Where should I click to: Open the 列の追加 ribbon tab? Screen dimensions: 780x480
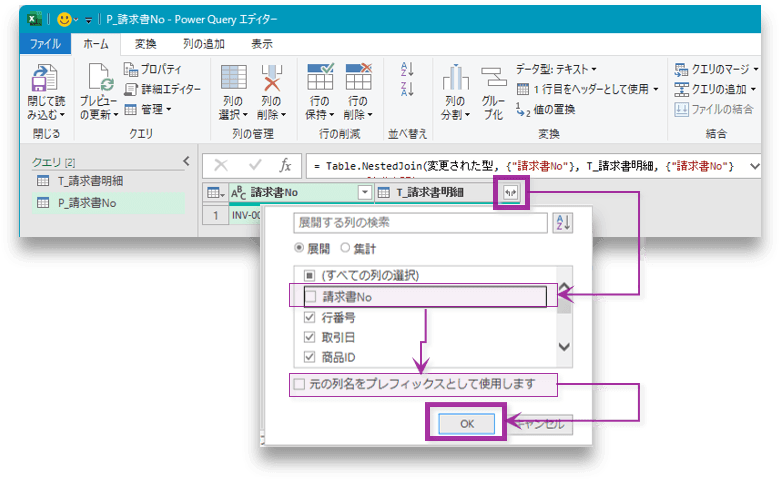coord(203,44)
